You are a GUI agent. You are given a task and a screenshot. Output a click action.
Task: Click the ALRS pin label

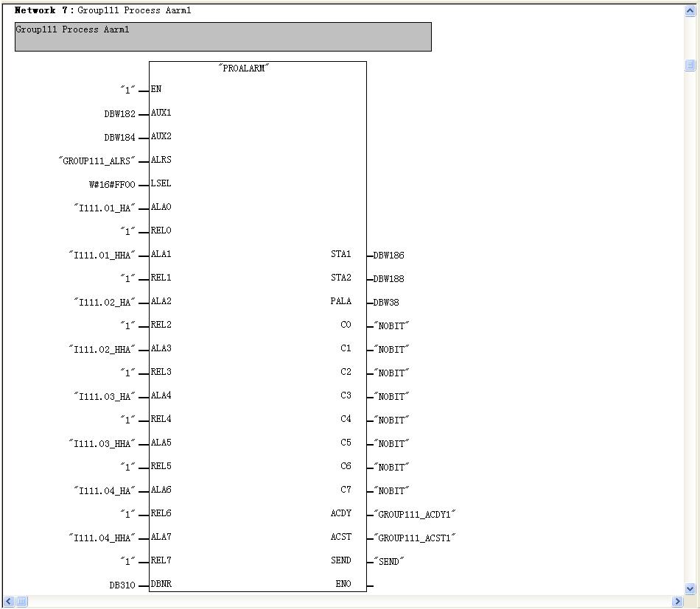[x=161, y=160]
